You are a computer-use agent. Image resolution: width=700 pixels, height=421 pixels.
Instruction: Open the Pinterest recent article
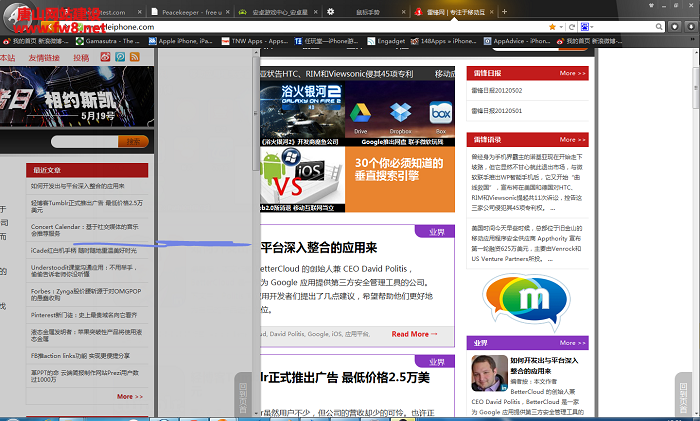(84, 315)
